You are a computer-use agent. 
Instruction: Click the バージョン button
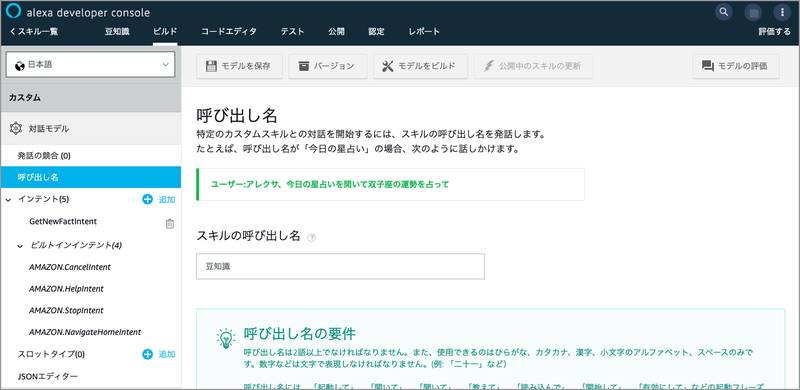(x=328, y=66)
